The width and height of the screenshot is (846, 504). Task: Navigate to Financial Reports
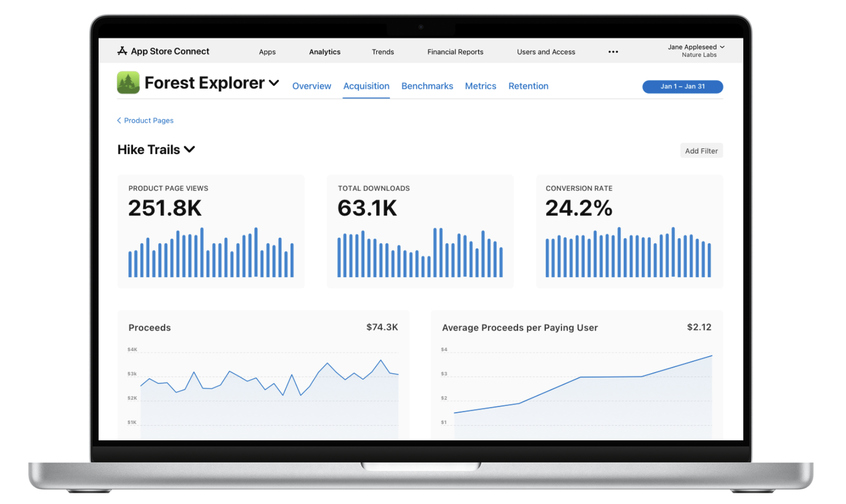[455, 52]
